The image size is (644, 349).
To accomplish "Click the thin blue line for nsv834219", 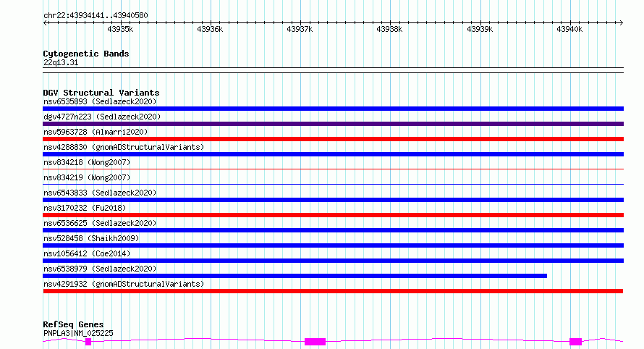I will [333, 184].
